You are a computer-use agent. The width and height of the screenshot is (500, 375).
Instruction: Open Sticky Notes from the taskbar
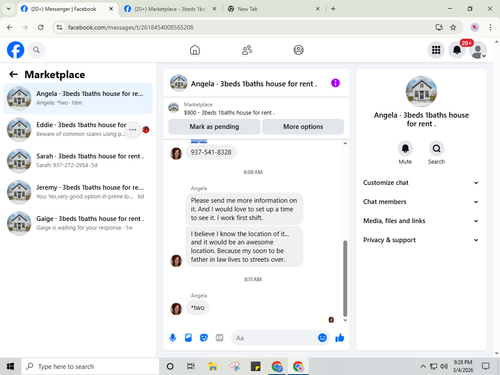[x=256, y=367]
